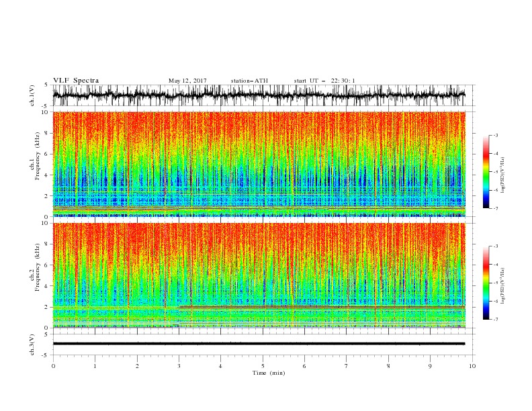This screenshot has height=411, width=532.
Task: Click the "6" minute tick on time axis
Action: tap(304, 366)
